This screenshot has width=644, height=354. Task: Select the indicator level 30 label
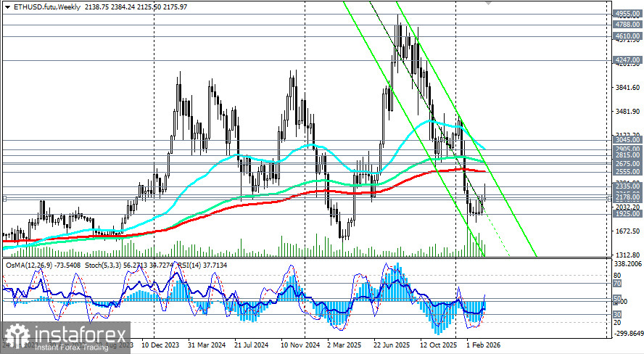[x=617, y=315]
